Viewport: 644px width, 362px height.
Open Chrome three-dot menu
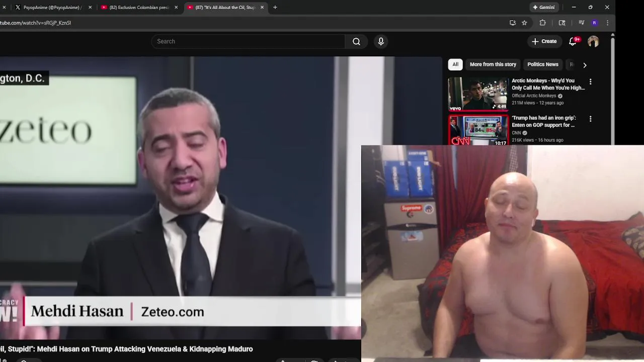pyautogui.click(x=607, y=23)
